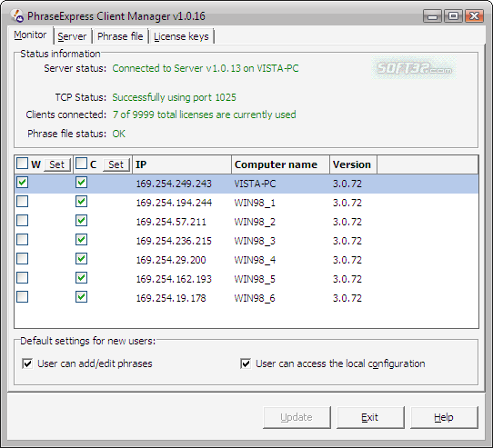The width and height of the screenshot is (493, 448).
Task: Click the PhraseExpress app icon in title bar
Action: [17, 15]
